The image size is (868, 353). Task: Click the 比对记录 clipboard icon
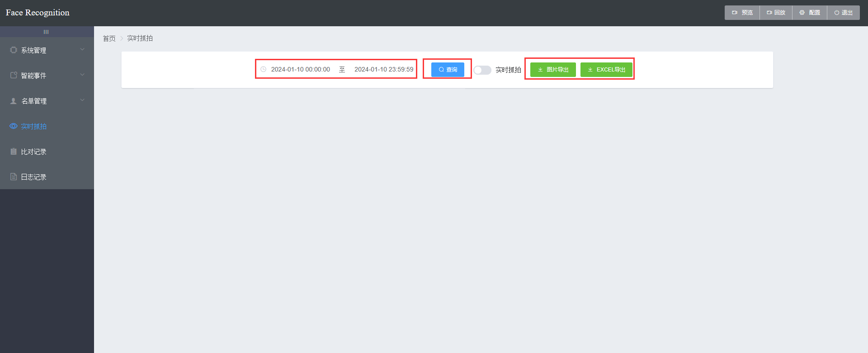click(x=14, y=152)
